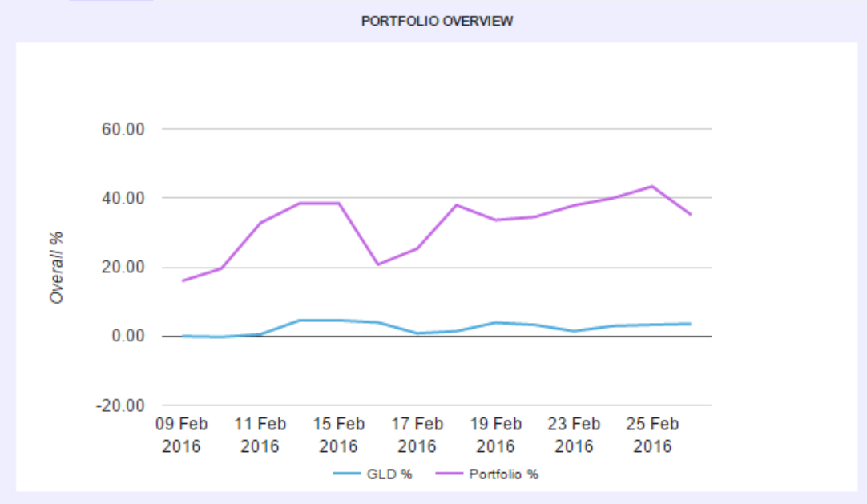This screenshot has height=504, width=867.
Task: Click the 60.00 y-axis label
Action: [x=123, y=129]
